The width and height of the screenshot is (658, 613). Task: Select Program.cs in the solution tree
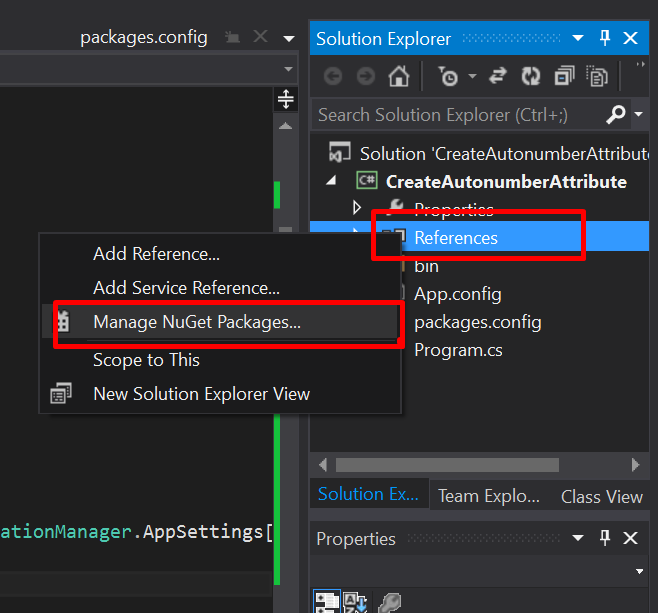tap(458, 350)
